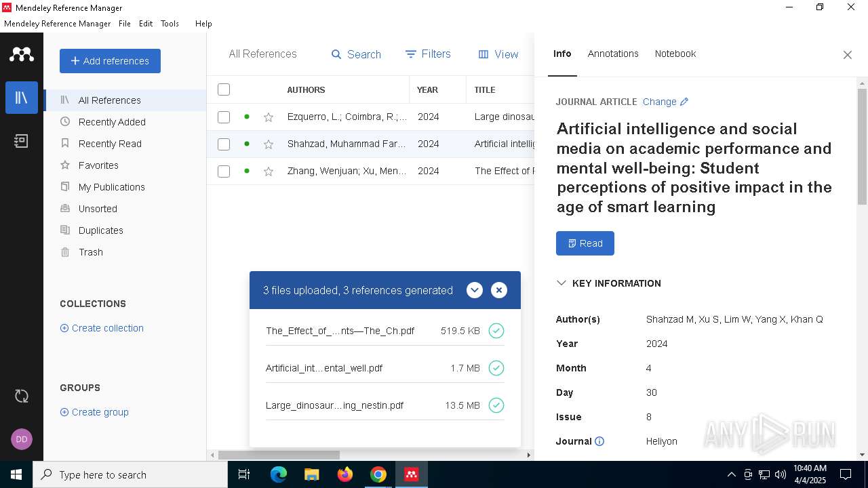Star the Ezquerro reference as favorite
The height and width of the screenshot is (488, 868).
pos(269,117)
